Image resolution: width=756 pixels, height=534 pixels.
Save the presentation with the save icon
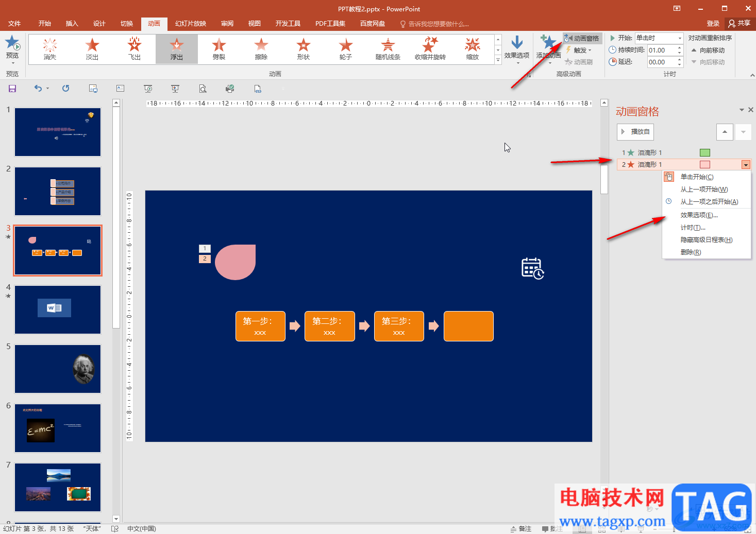coord(12,89)
